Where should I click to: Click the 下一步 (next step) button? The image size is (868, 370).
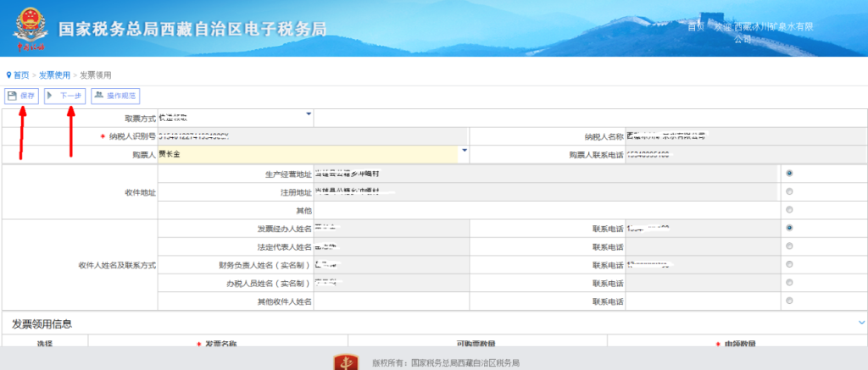click(64, 96)
